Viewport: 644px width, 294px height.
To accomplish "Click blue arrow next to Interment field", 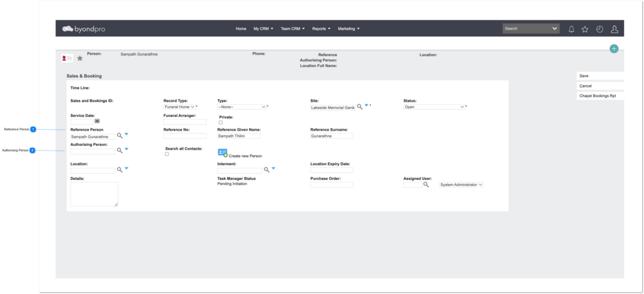I will coord(274,168).
